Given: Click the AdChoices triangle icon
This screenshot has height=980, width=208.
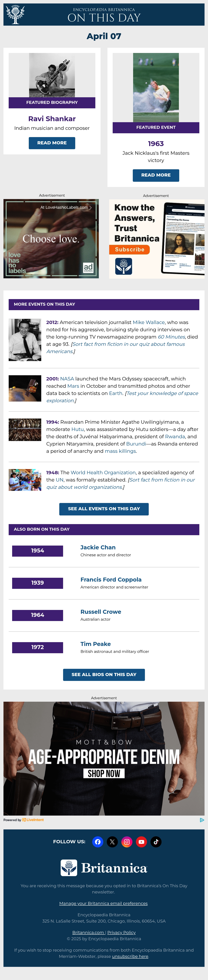Looking at the screenshot, I should [x=202, y=820].
